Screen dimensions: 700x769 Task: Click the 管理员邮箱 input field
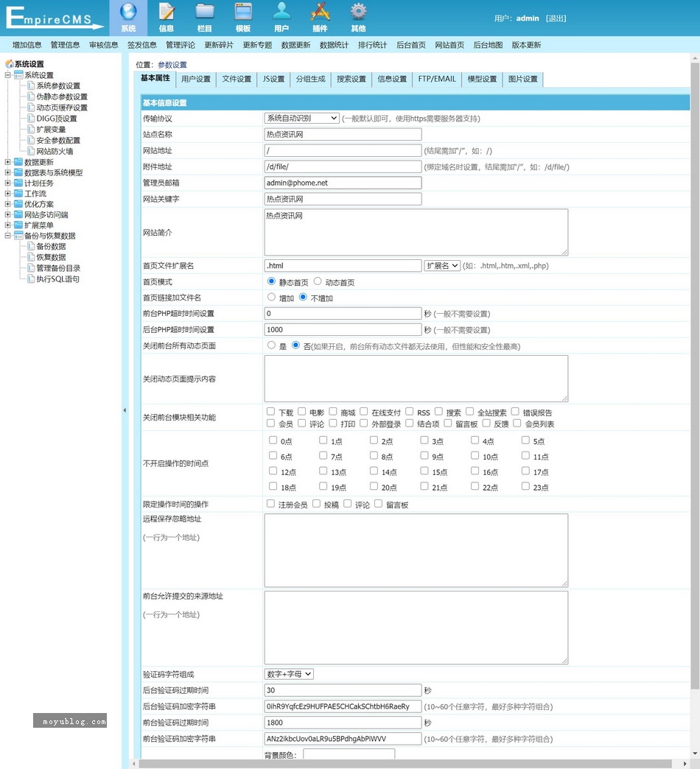pyautogui.click(x=343, y=183)
